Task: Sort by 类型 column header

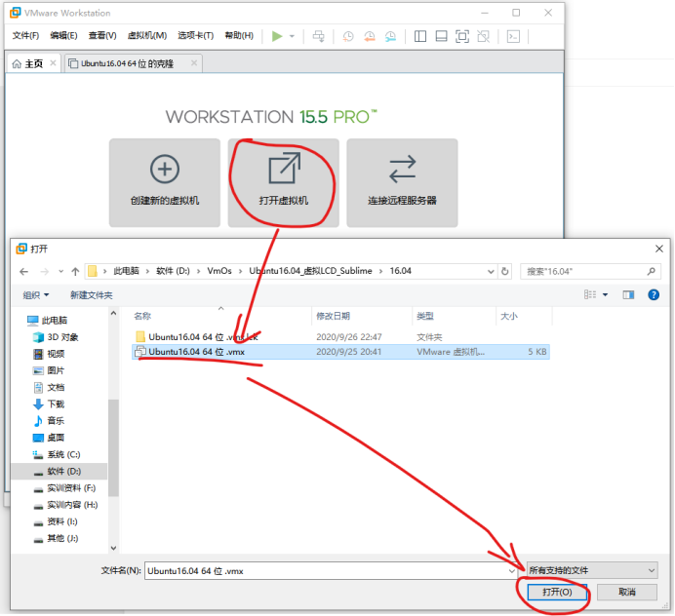Action: point(455,316)
